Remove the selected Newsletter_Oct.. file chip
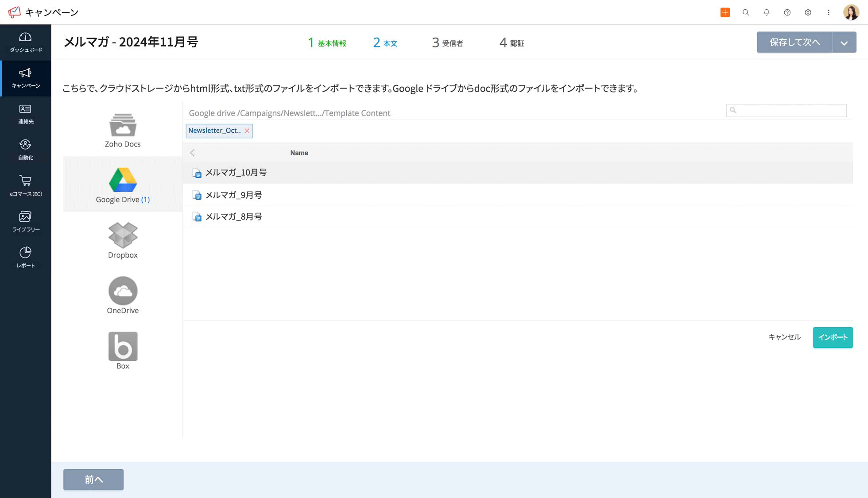 pos(247,131)
